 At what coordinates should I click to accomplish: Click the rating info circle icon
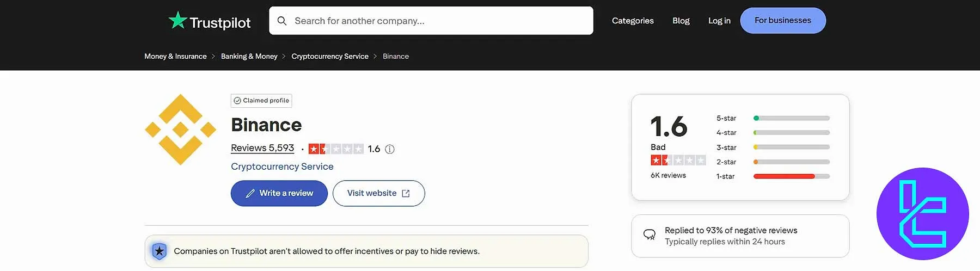coord(390,149)
